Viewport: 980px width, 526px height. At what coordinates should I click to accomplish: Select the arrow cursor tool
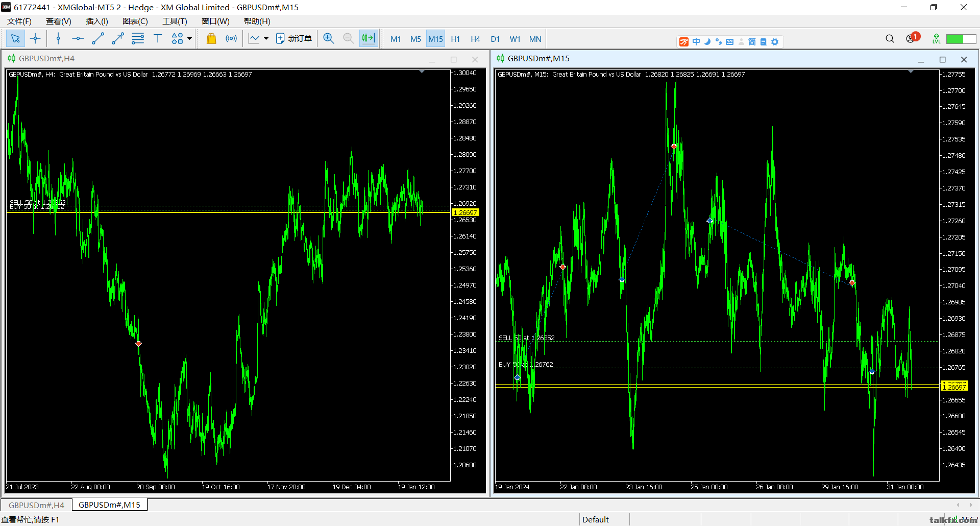click(x=15, y=39)
